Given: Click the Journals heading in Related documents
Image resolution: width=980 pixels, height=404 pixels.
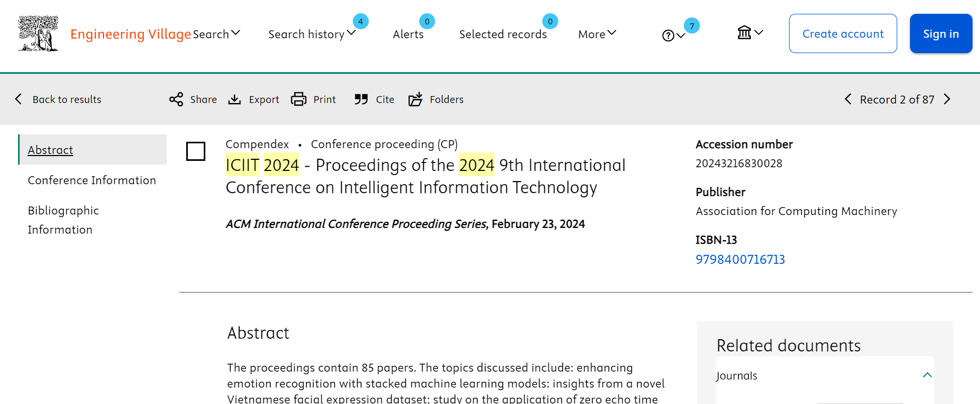Looking at the screenshot, I should coord(737,376).
